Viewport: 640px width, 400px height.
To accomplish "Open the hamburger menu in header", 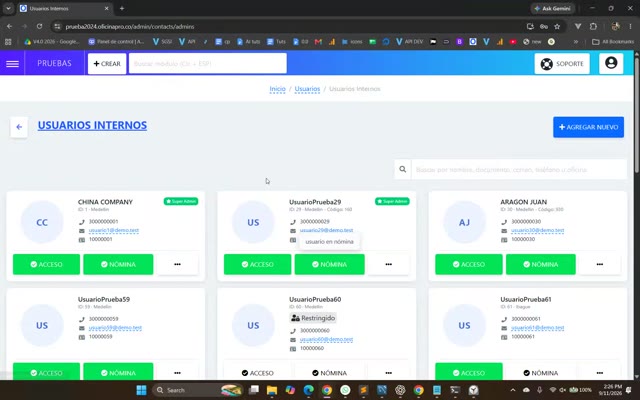I will [12, 64].
